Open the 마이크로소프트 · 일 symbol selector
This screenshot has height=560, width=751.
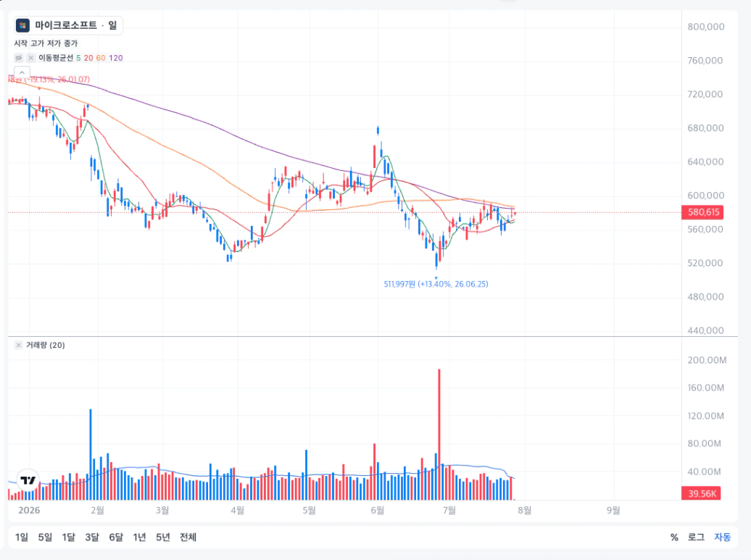tap(68, 25)
